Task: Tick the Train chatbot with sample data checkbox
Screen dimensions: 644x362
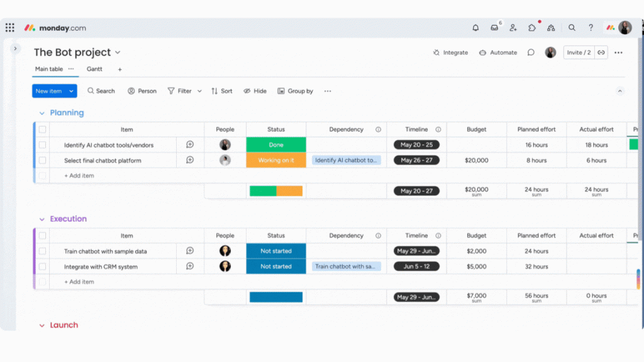Action: (42, 251)
